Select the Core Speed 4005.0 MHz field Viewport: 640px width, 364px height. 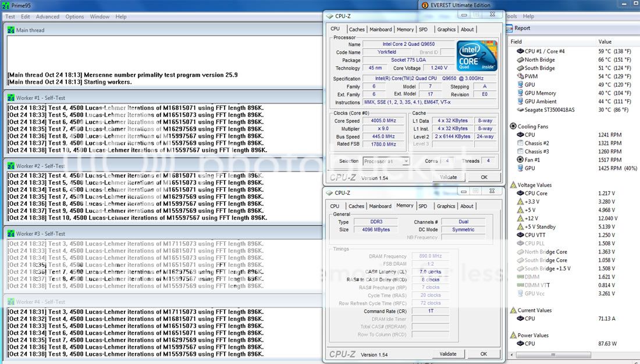[383, 121]
